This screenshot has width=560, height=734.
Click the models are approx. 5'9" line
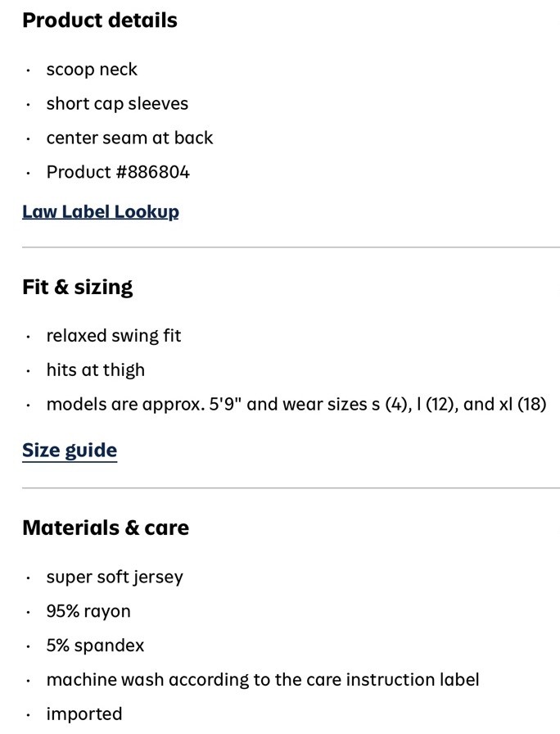[x=296, y=405]
